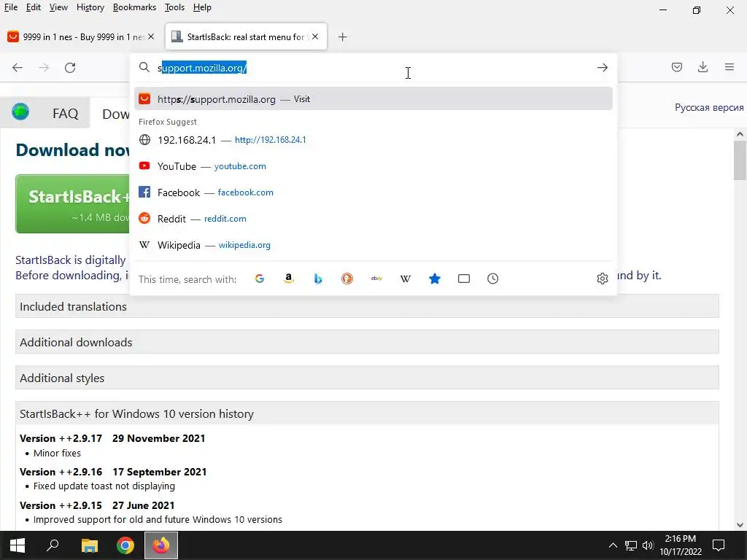Open the Edit menu
The height and width of the screenshot is (560, 747).
(x=34, y=7)
